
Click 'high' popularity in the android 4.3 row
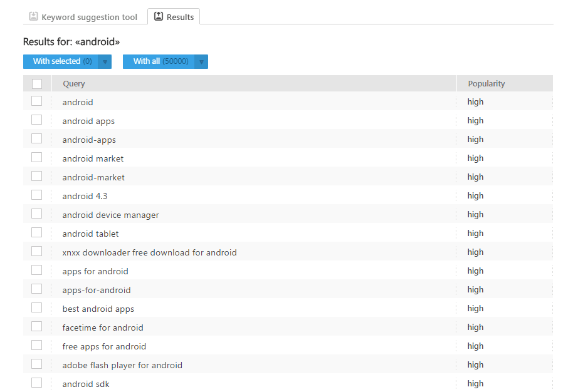[475, 195]
